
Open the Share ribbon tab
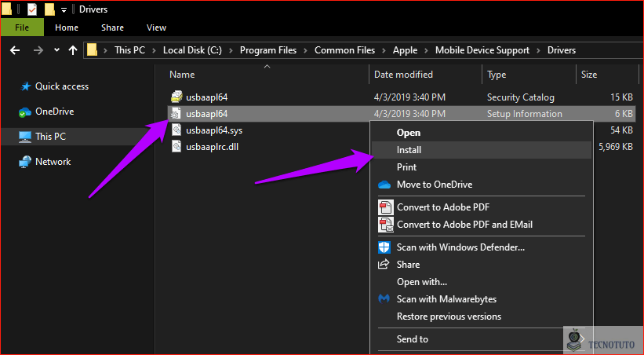pos(112,27)
